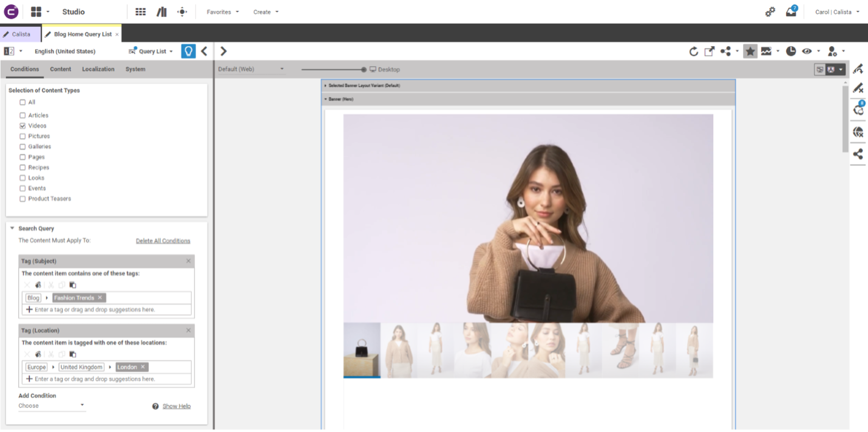Check the Articles checkbox
868x432 pixels.
22,115
